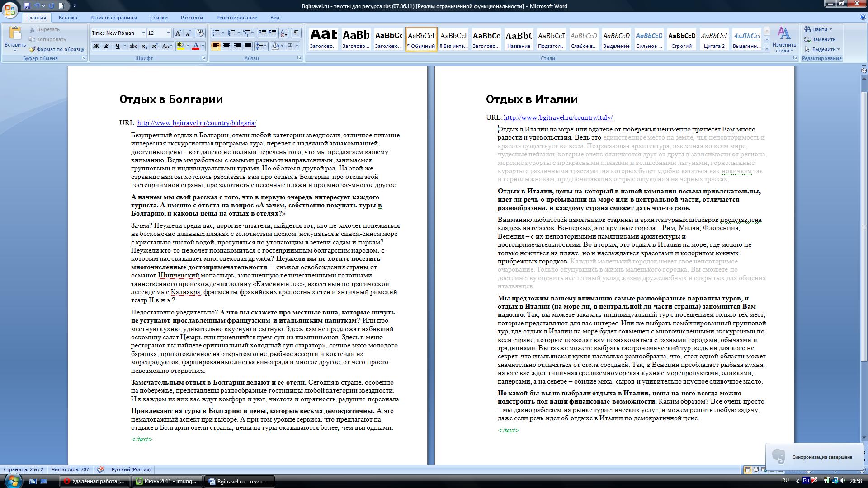Toggle italic formatting (К button)
The height and width of the screenshot is (488, 868).
(107, 46)
